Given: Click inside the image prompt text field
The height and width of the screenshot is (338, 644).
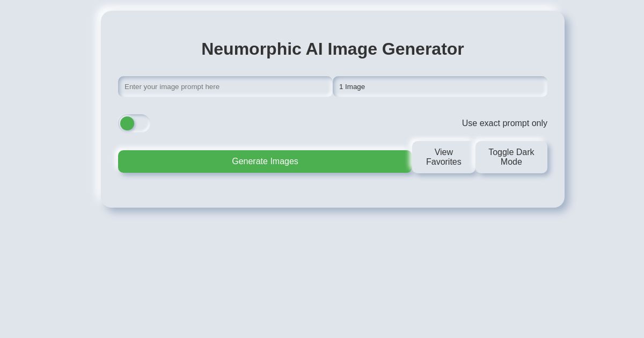Looking at the screenshot, I should (225, 86).
